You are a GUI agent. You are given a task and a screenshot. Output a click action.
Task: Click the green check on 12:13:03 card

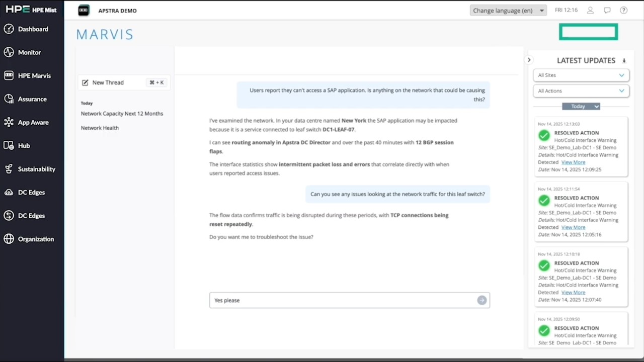pyautogui.click(x=544, y=135)
